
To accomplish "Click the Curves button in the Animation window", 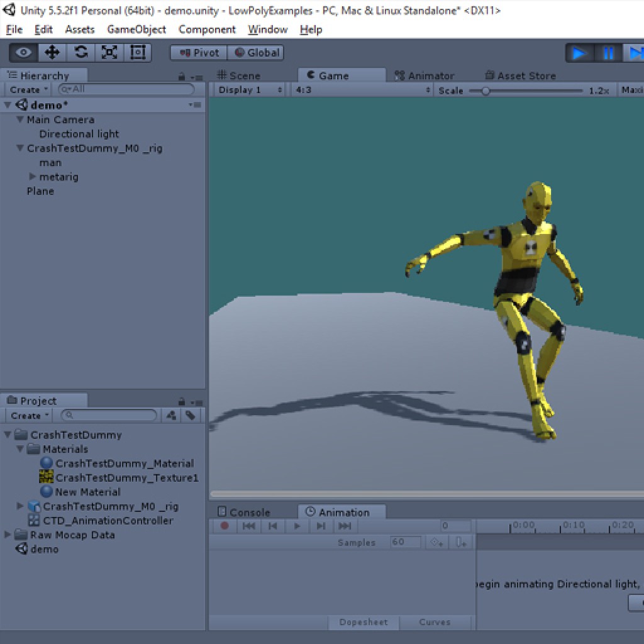I will [435, 621].
